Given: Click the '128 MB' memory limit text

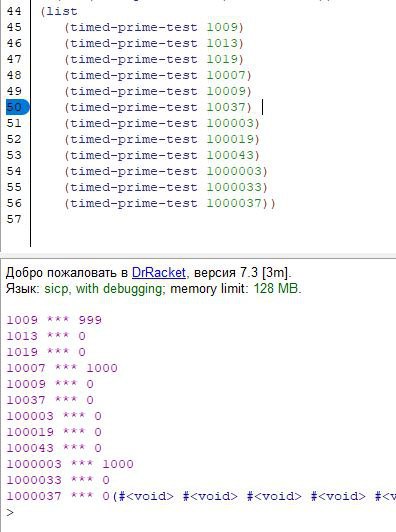Looking at the screenshot, I should pyautogui.click(x=276, y=289).
